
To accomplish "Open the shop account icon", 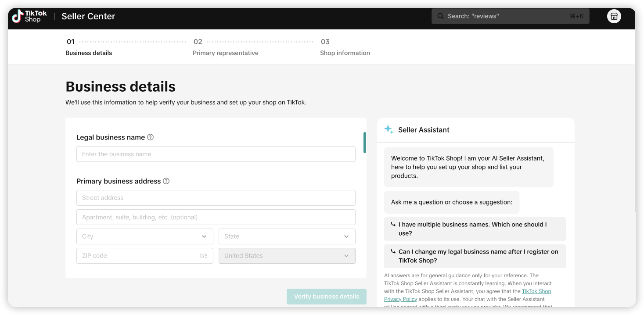I will coord(614,16).
